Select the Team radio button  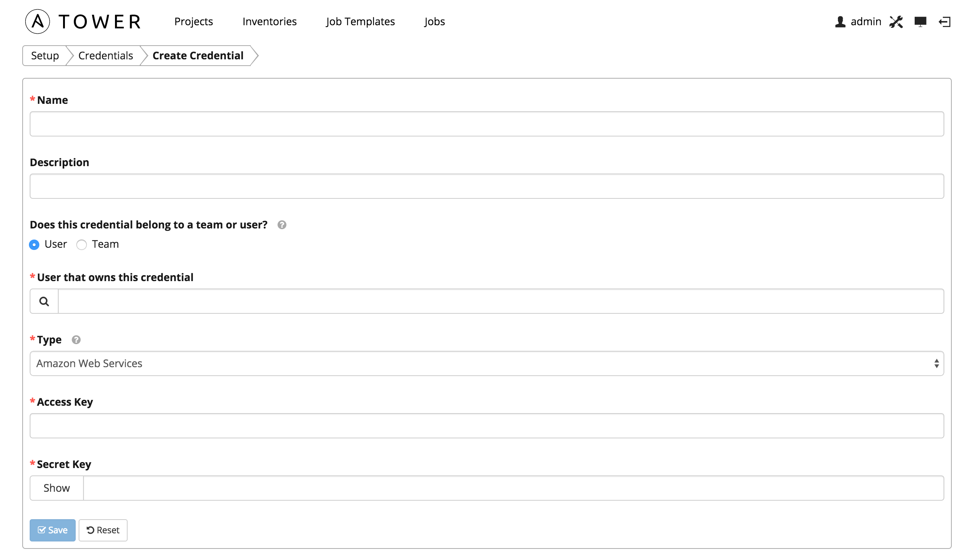pyautogui.click(x=82, y=244)
